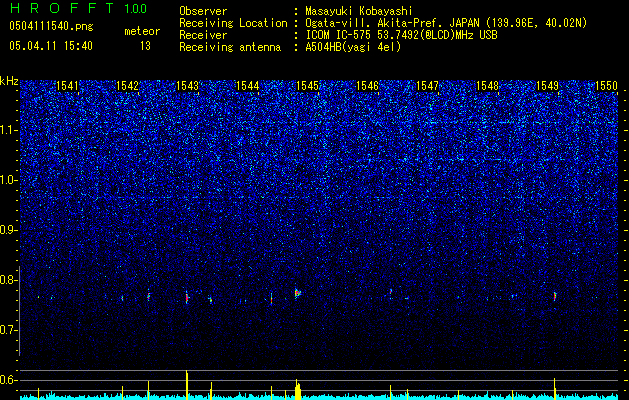This screenshot has width=629, height=400.
Task: Select the file name 0504111540.png
Action: (x=51, y=26)
